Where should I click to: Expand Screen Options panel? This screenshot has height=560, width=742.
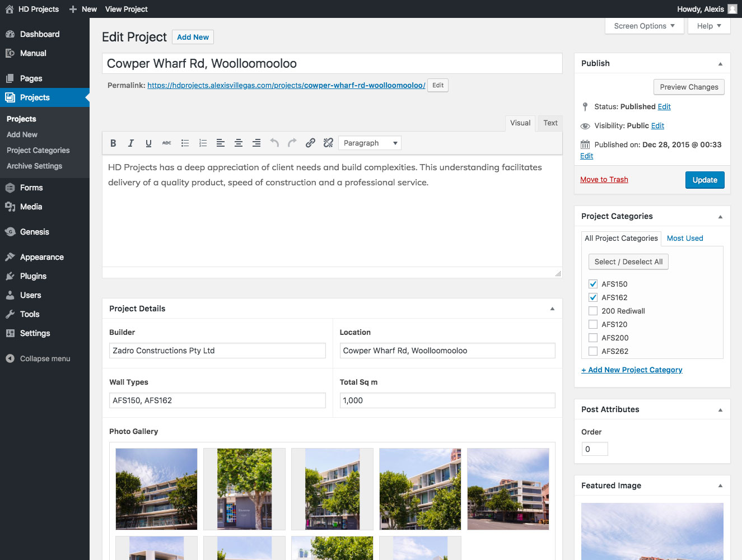(645, 26)
